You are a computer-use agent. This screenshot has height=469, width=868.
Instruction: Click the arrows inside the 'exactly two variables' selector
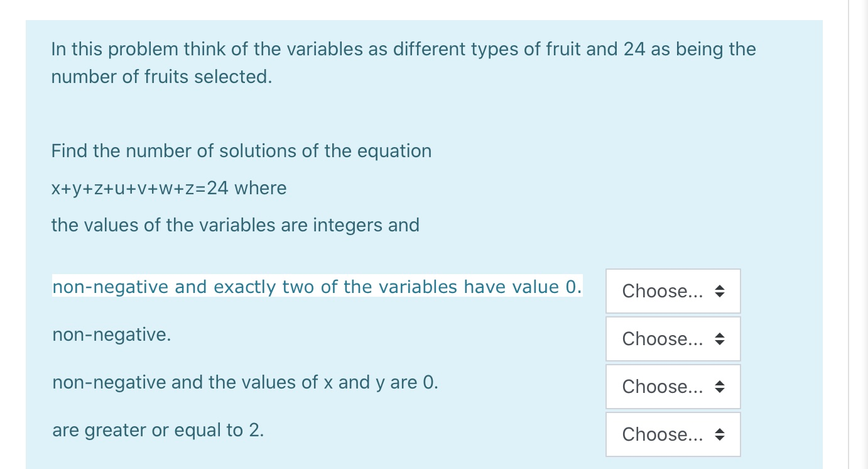720,291
